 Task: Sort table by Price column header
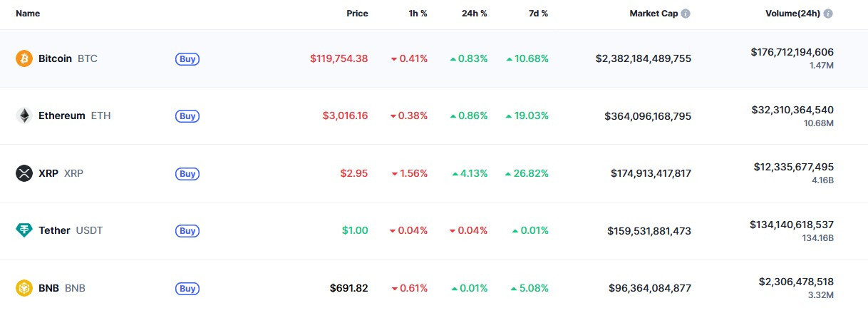(357, 14)
